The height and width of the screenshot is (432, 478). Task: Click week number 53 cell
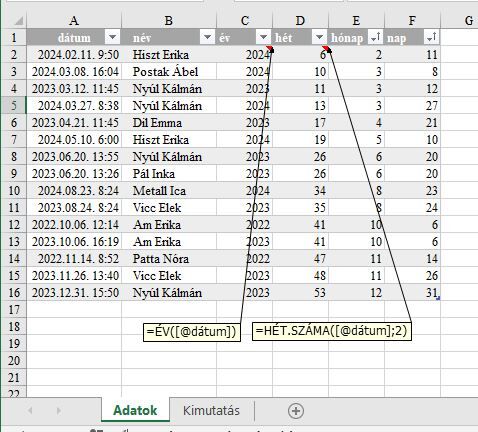tap(300, 292)
